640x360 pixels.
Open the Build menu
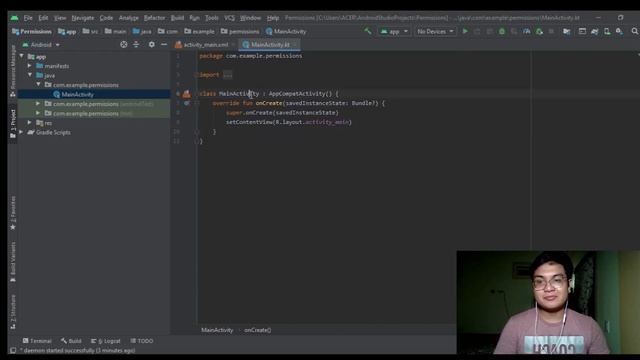(177, 18)
